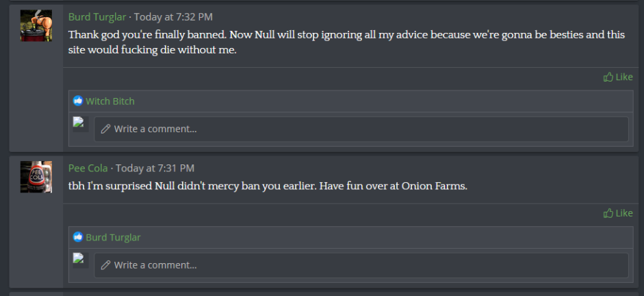The image size is (644, 296).
Task: Click the blue reaction icon beside the lower Burd Turglar name
Action: point(78,238)
